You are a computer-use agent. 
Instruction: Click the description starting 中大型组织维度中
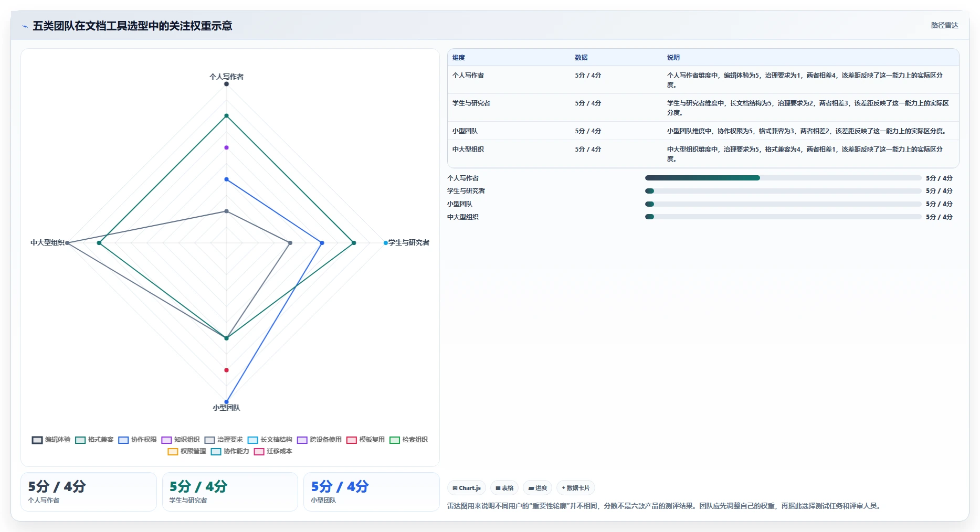tap(805, 154)
